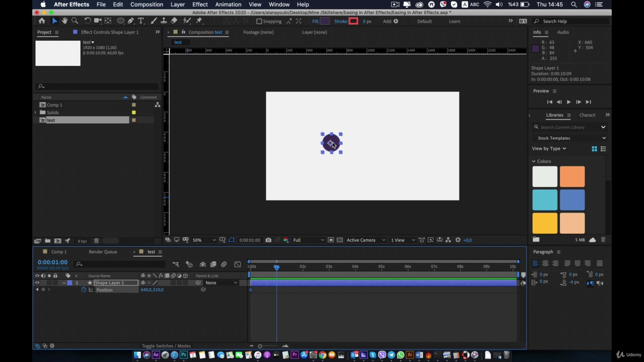Choose the Pen tool
Viewport: 644px width, 362px height.
click(131, 21)
